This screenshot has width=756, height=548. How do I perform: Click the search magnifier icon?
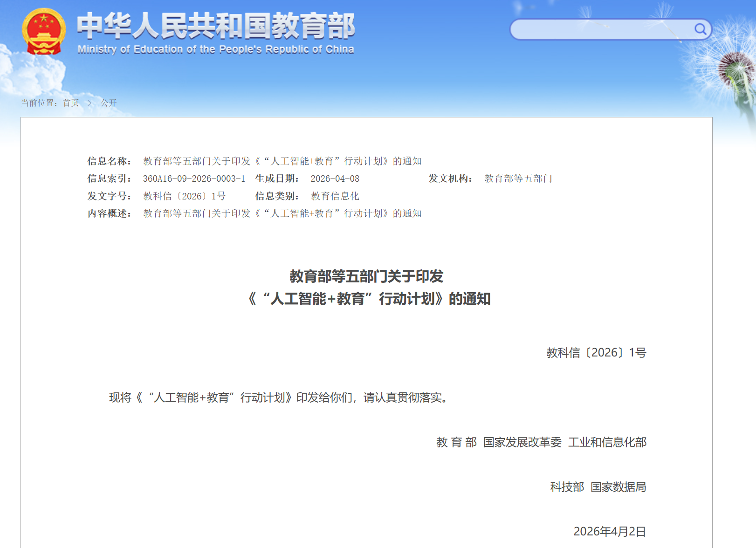(700, 29)
